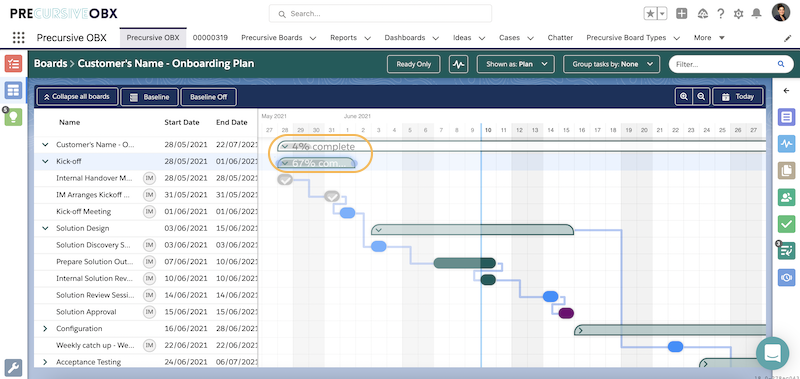Open the Shown as: Plan dropdown
Screen dimensions: 800x379
coord(515,64)
